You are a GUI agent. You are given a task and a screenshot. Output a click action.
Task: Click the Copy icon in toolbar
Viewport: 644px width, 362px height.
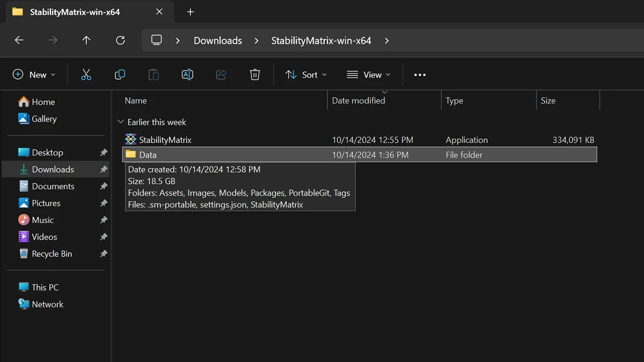pos(120,75)
